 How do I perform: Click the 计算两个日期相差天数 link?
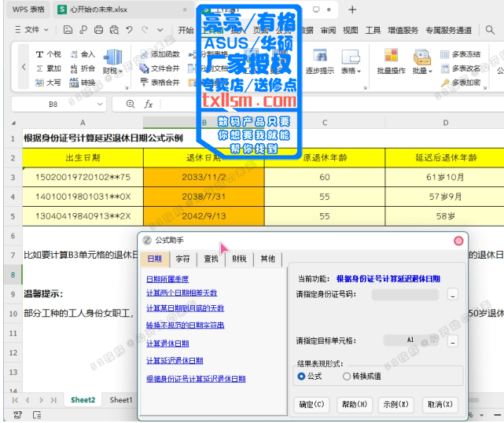click(x=182, y=292)
